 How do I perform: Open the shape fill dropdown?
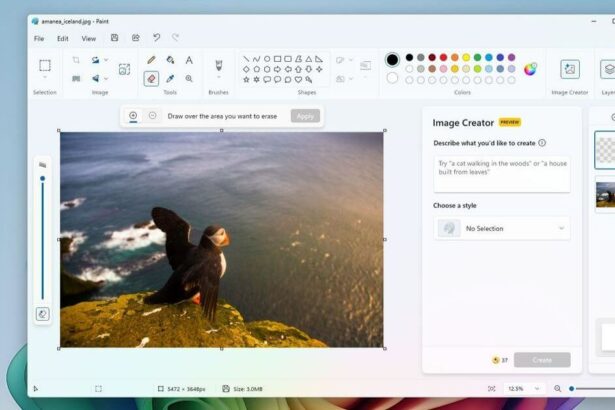click(351, 79)
